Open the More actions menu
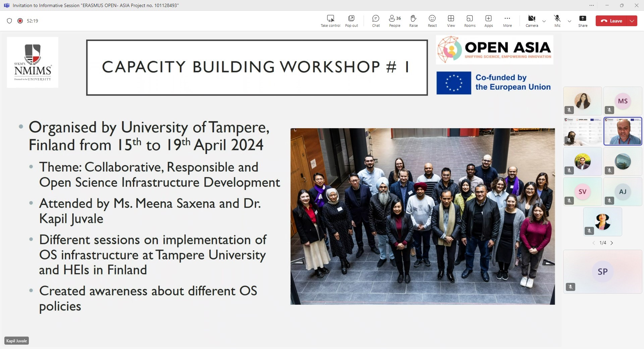This screenshot has width=644, height=349. pos(507,21)
